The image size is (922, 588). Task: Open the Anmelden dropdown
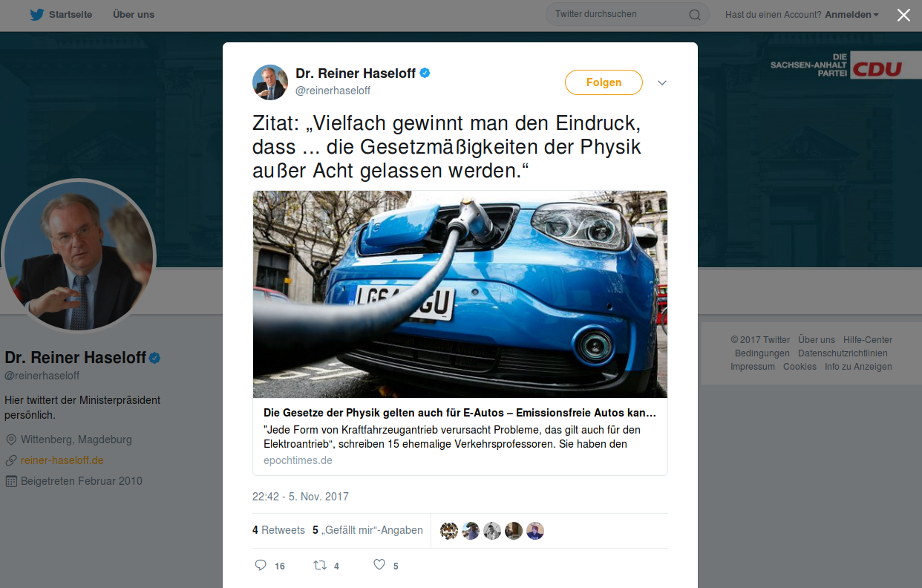851,15
